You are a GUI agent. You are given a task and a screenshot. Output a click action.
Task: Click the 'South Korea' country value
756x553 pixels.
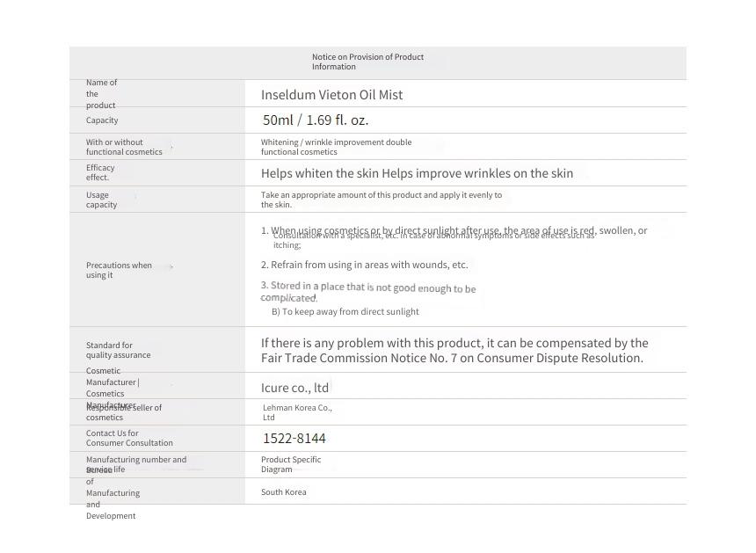(283, 492)
